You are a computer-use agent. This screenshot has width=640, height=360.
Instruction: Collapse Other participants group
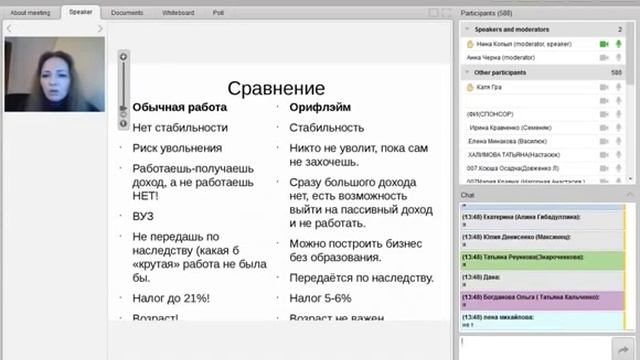point(467,72)
